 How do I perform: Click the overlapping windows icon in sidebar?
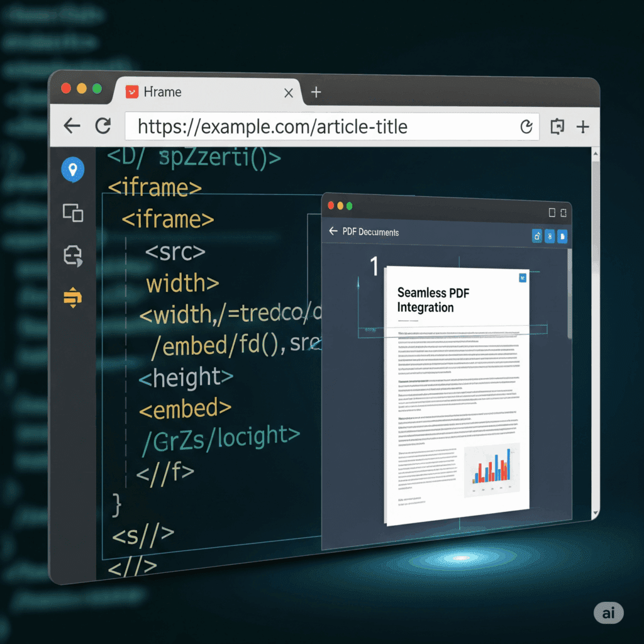pos(73,213)
